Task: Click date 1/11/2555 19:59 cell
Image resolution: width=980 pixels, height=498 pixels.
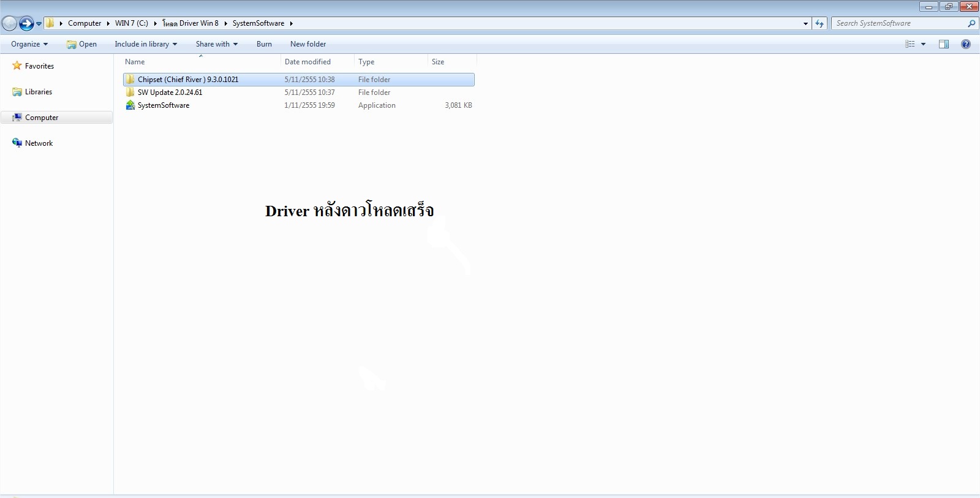Action: point(309,105)
